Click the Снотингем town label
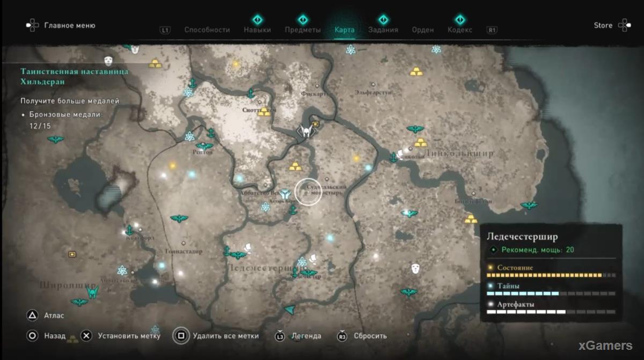The width and height of the screenshot is (644, 360). (259, 109)
